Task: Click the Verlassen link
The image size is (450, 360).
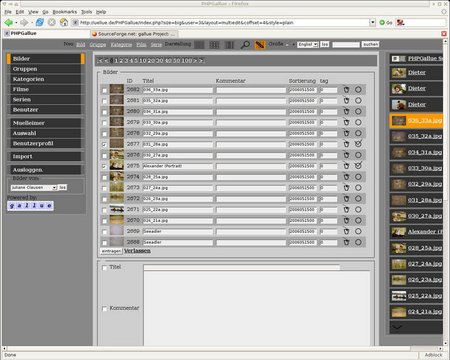Action: 137,251
